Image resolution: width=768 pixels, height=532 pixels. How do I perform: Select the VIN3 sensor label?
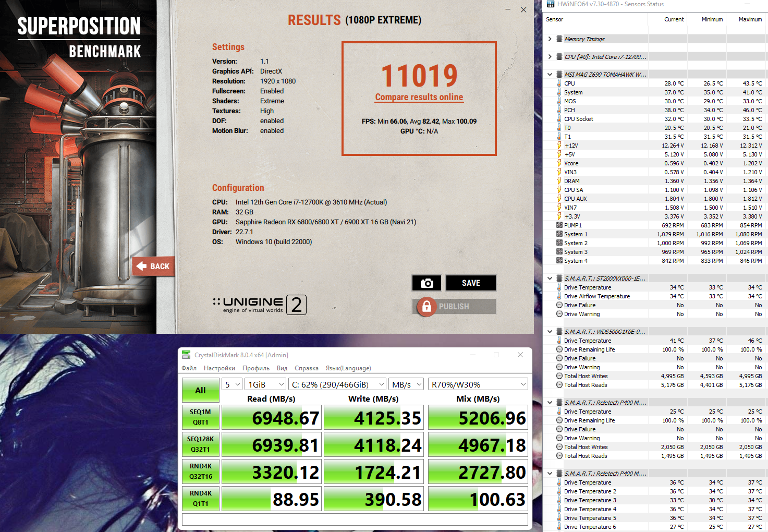pos(570,172)
